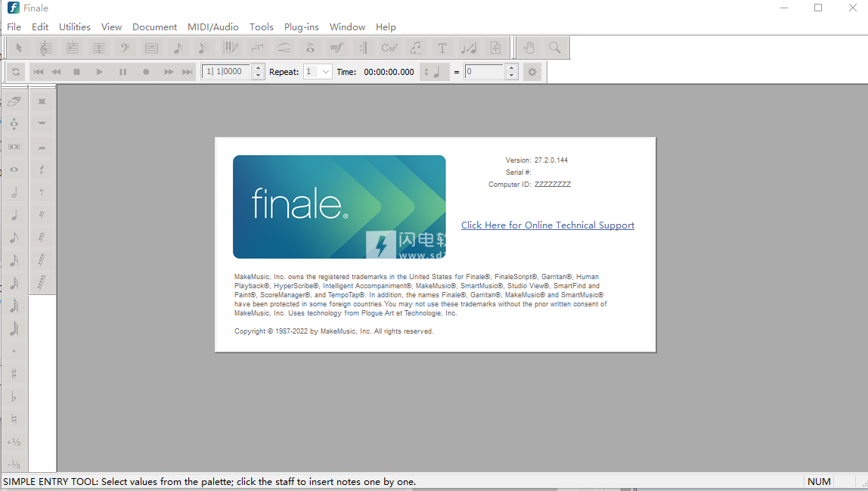Viewport: 868px width, 491px height.
Task: Select the double whole rest
Action: [x=42, y=101]
